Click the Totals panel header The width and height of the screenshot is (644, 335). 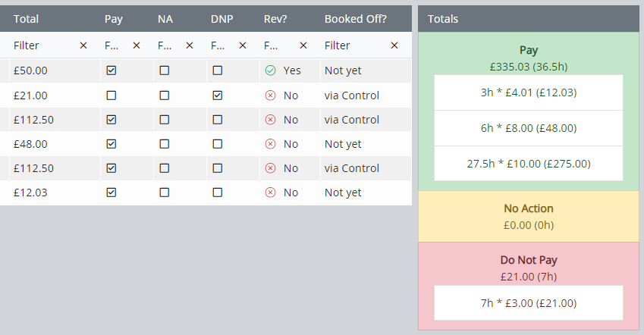click(529, 19)
